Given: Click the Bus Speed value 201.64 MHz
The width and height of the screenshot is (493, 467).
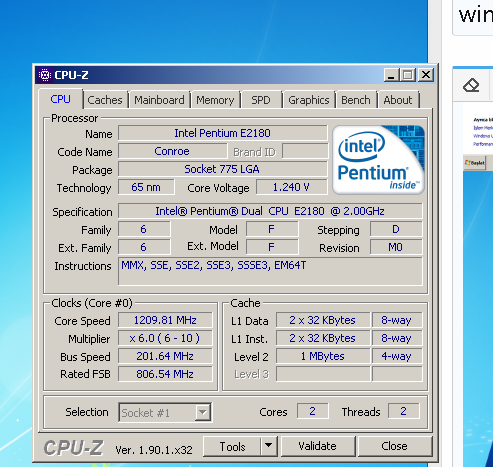Looking at the screenshot, I should [x=165, y=356].
